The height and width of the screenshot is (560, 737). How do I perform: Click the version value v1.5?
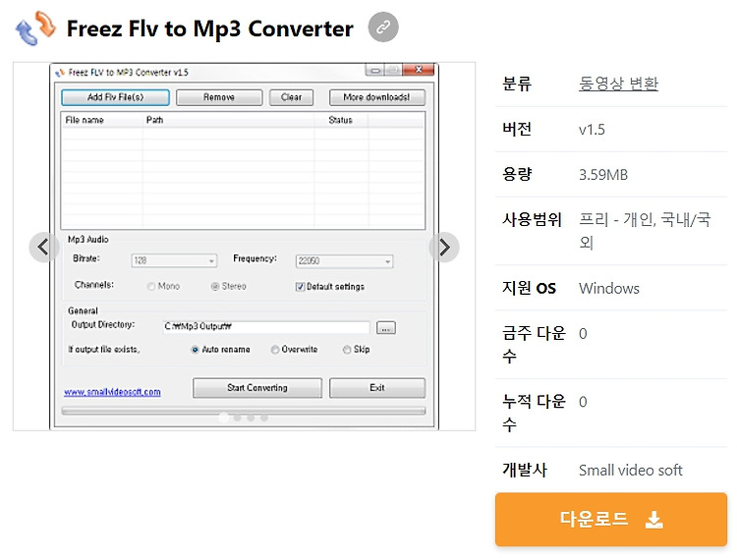[x=592, y=130]
